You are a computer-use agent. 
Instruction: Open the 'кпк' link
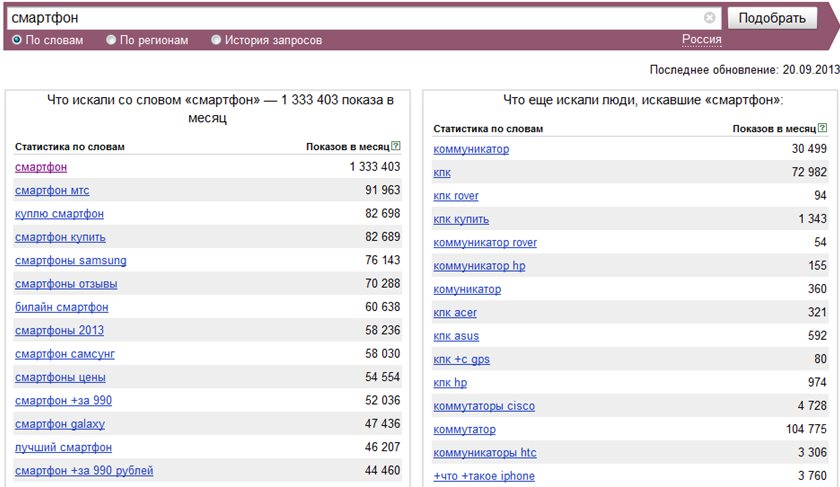click(x=442, y=173)
